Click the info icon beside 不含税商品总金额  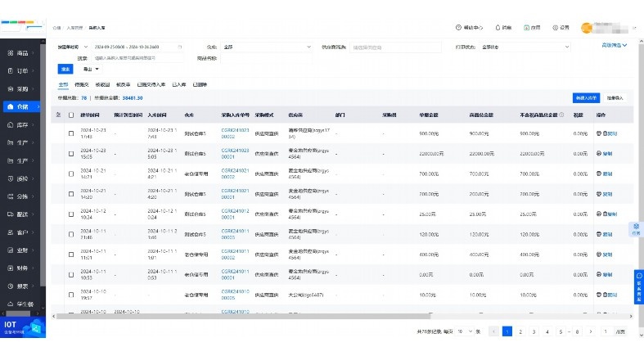click(561, 115)
